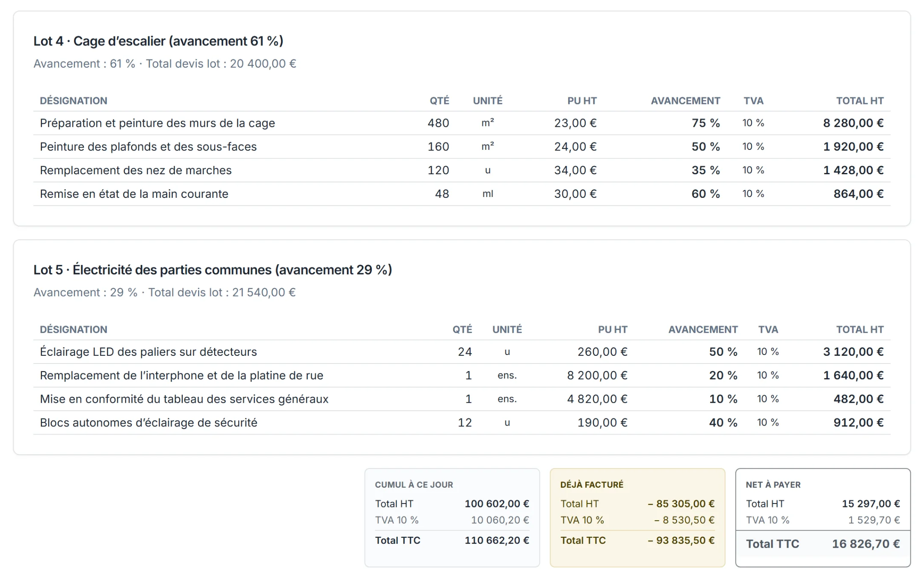Click unit price "4 820,00 €"
Viewport: 924px width, 578px height.
pyautogui.click(x=597, y=399)
